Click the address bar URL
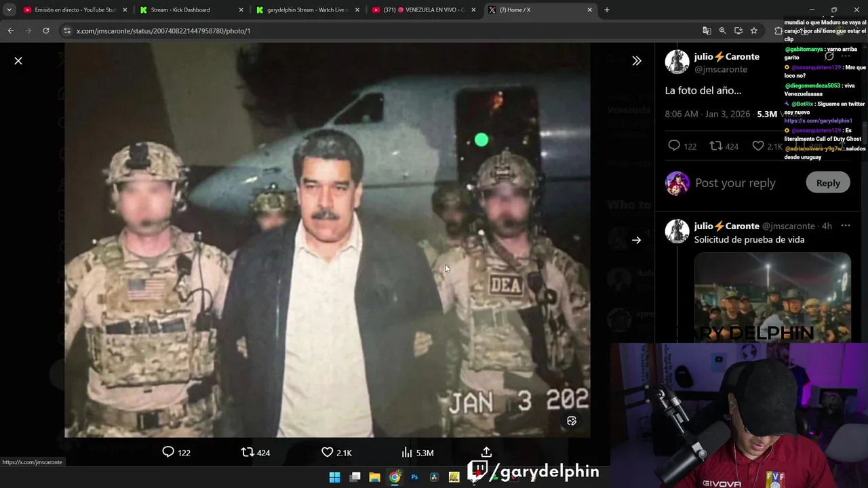 pyautogui.click(x=163, y=31)
